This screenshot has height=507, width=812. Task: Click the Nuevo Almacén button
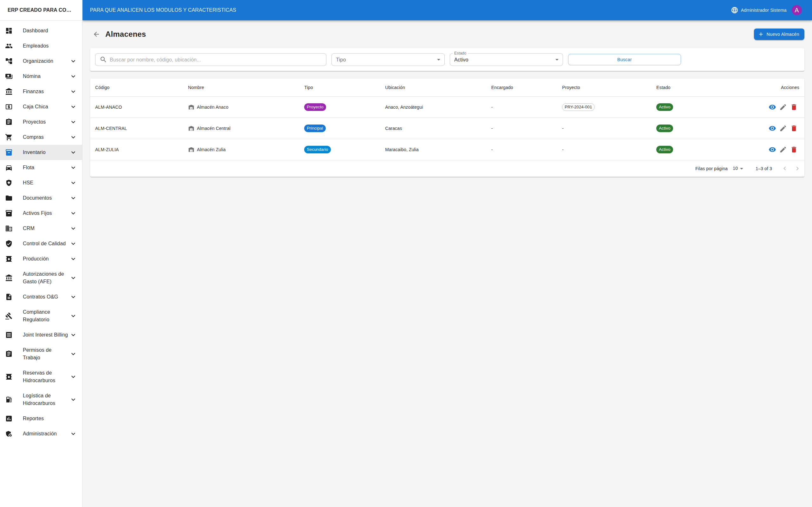click(778, 34)
